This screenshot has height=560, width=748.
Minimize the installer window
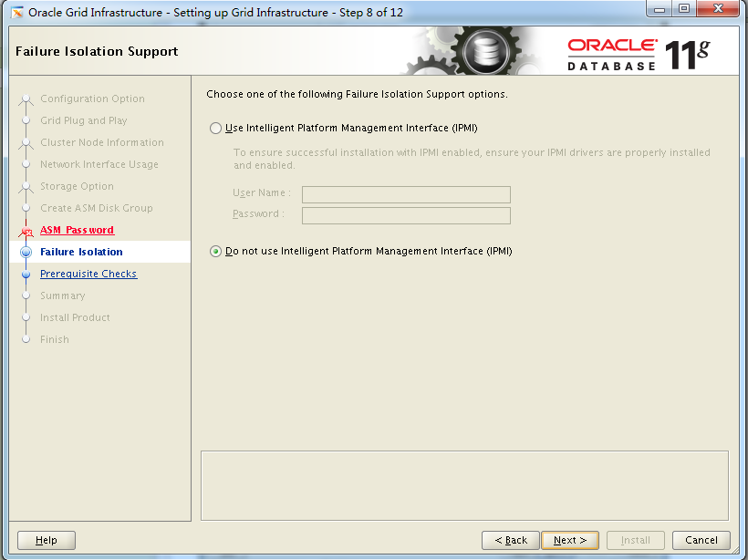click(x=660, y=8)
